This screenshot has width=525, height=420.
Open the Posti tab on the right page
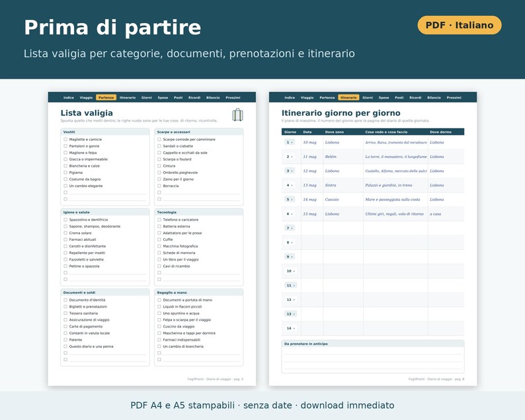[399, 97]
